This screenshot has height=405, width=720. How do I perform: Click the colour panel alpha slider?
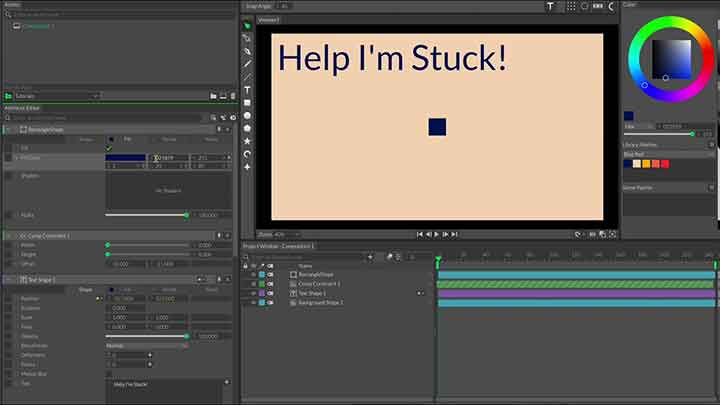coord(659,134)
